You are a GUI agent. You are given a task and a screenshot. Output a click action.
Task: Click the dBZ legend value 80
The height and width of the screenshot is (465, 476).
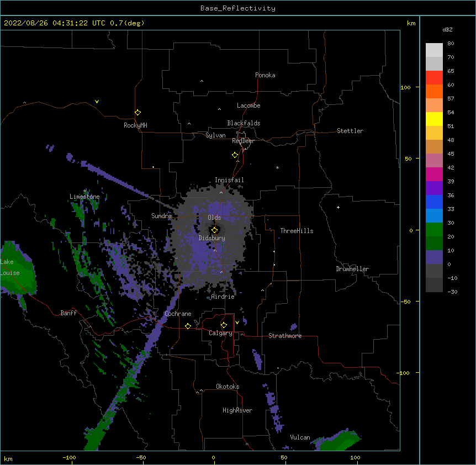coord(451,44)
